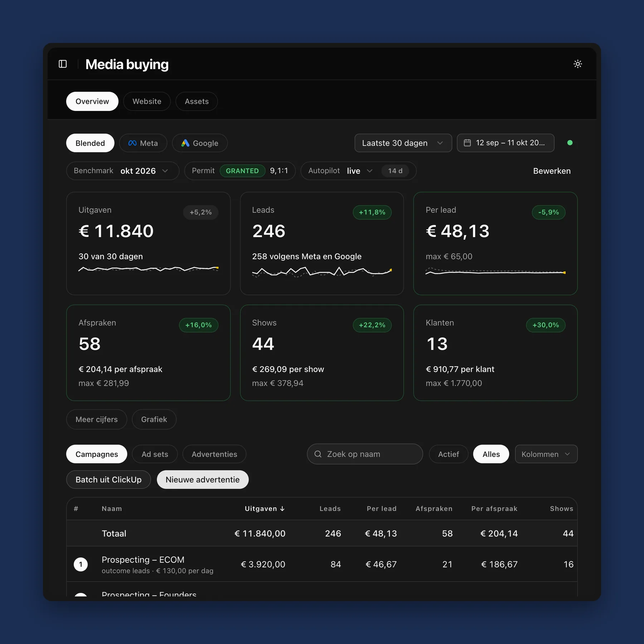Click the Per lead sparkline chart
The height and width of the screenshot is (644, 644).
click(496, 271)
